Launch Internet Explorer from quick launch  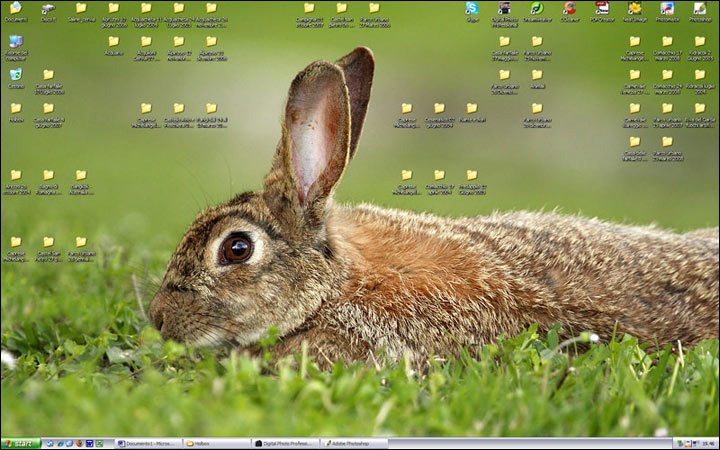pyautogui.click(x=60, y=444)
